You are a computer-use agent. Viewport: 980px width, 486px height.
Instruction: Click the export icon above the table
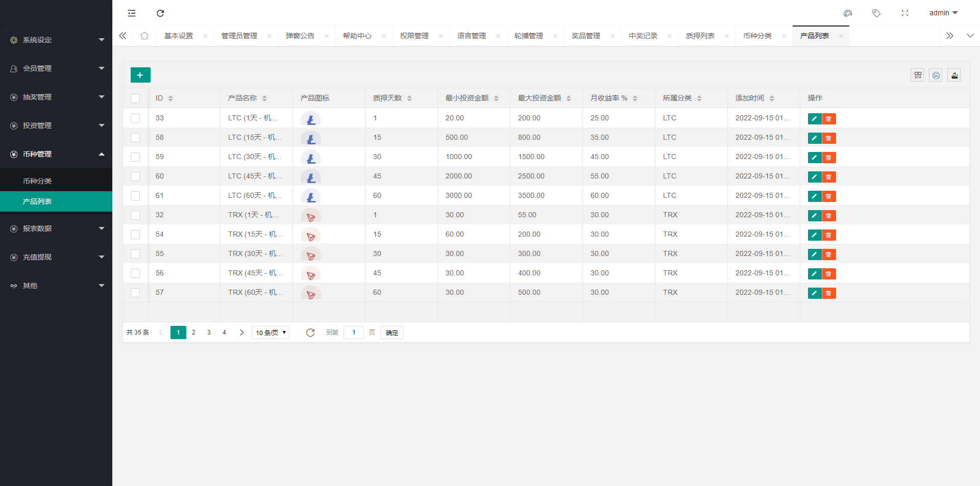click(x=954, y=75)
